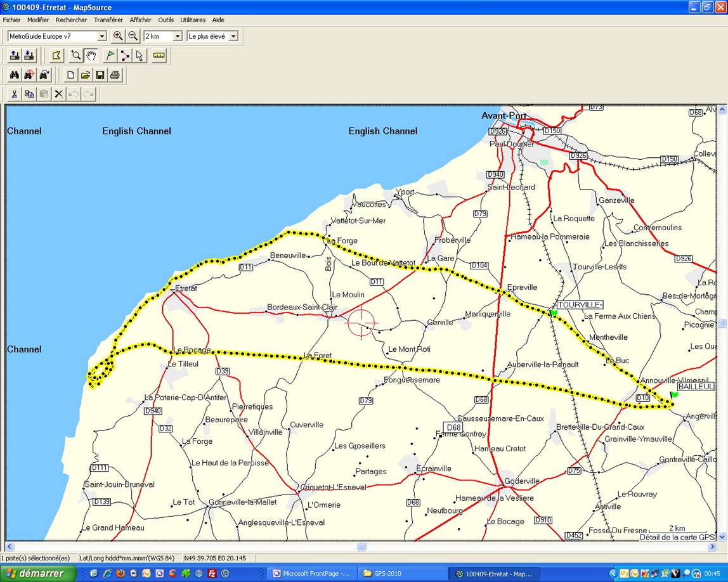Click Recently Found Places binoculars icon
Viewport: 728px width, 582px height.
pos(44,75)
